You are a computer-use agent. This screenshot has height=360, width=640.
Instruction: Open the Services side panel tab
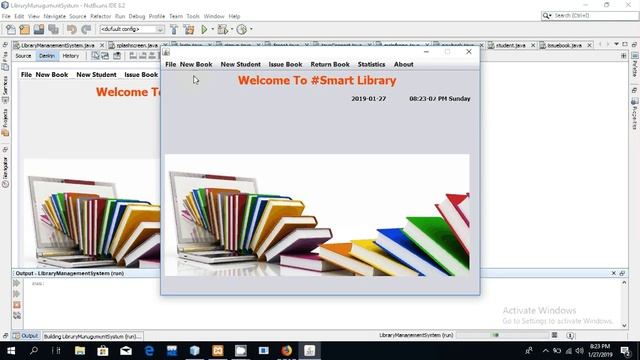pos(5,89)
